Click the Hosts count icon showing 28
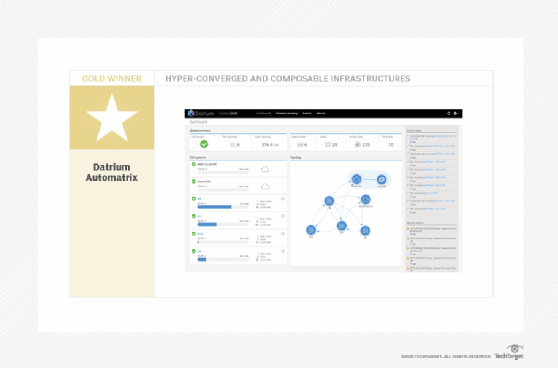The height and width of the screenshot is (368, 558). [328, 144]
